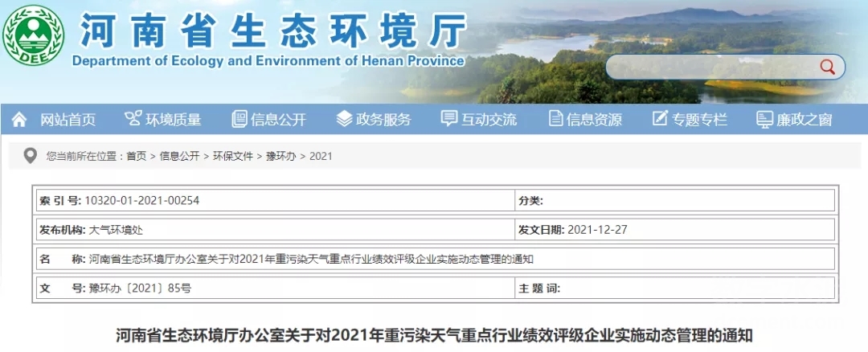Screen dimensions: 868x352
Task: Click the bold article heading below table
Action: (435, 335)
